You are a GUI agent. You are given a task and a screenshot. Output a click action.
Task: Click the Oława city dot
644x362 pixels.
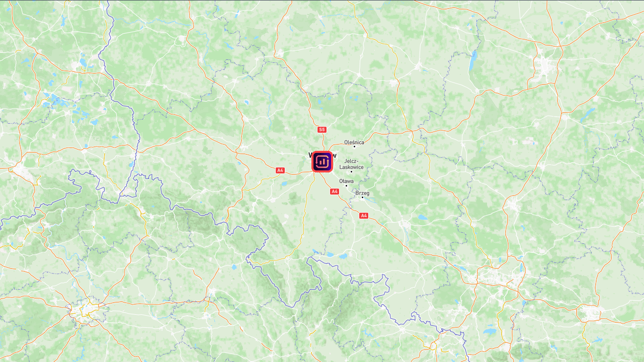(x=346, y=186)
